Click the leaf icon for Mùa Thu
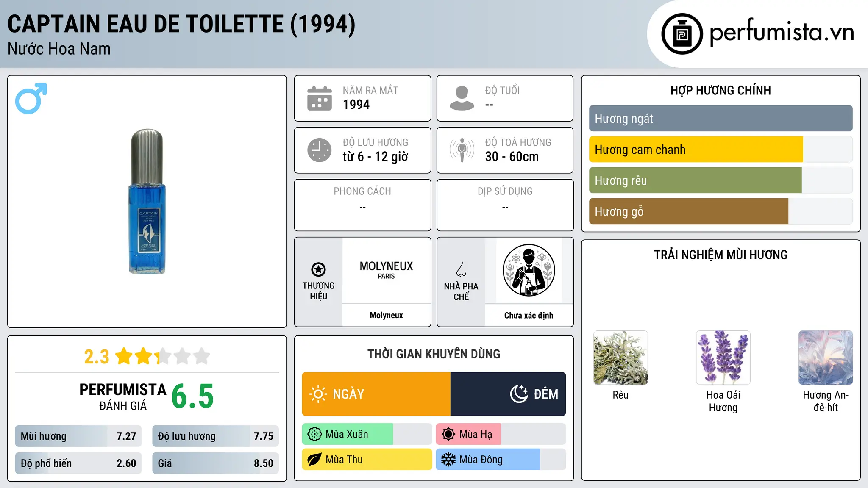This screenshot has width=868, height=488. click(314, 460)
